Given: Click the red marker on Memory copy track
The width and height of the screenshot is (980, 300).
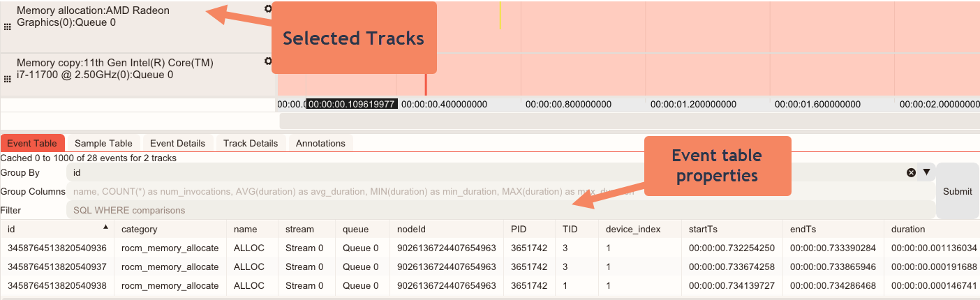Looking at the screenshot, I should pyautogui.click(x=425, y=85).
